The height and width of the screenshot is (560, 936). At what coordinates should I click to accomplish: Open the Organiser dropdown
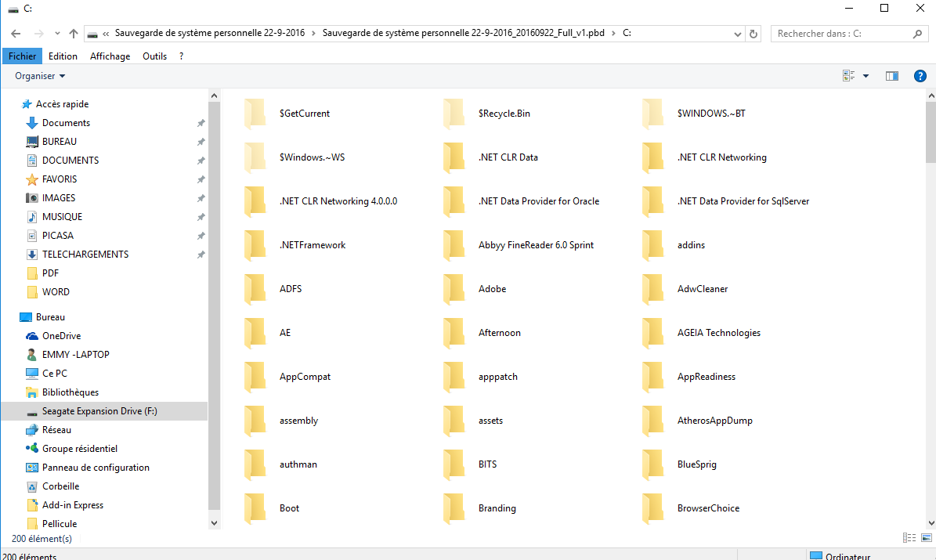click(x=40, y=76)
